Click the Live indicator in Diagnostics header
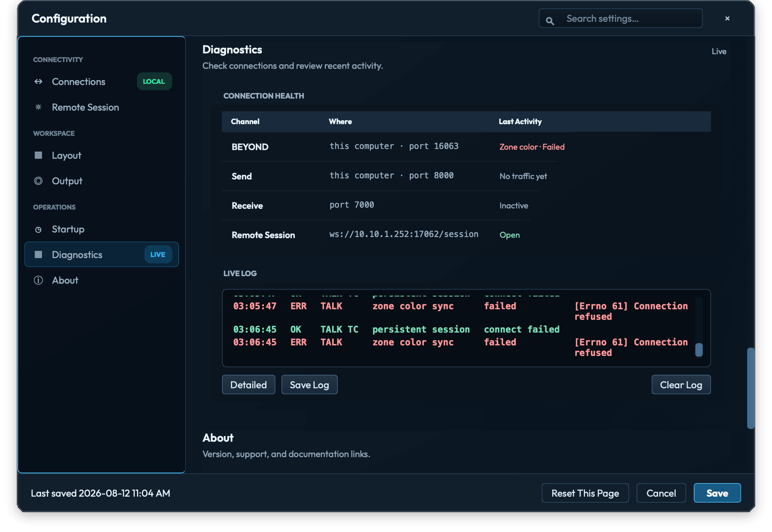The image size is (772, 532). pos(719,51)
